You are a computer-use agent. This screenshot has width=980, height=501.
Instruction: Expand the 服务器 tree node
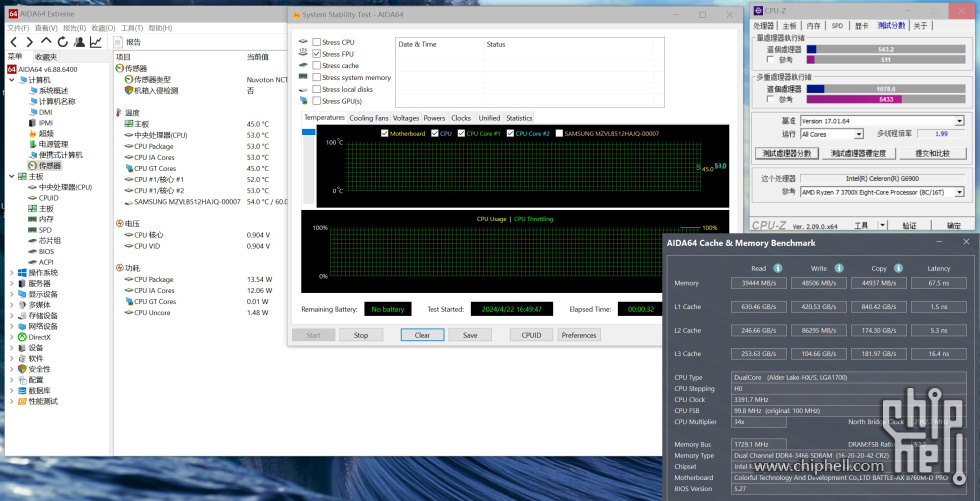(x=12, y=284)
